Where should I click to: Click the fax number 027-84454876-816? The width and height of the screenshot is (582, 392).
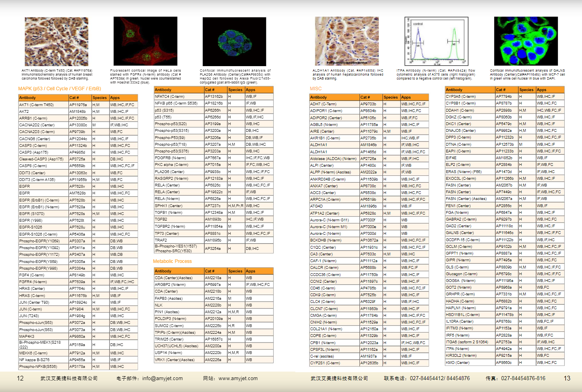(x=523, y=379)
